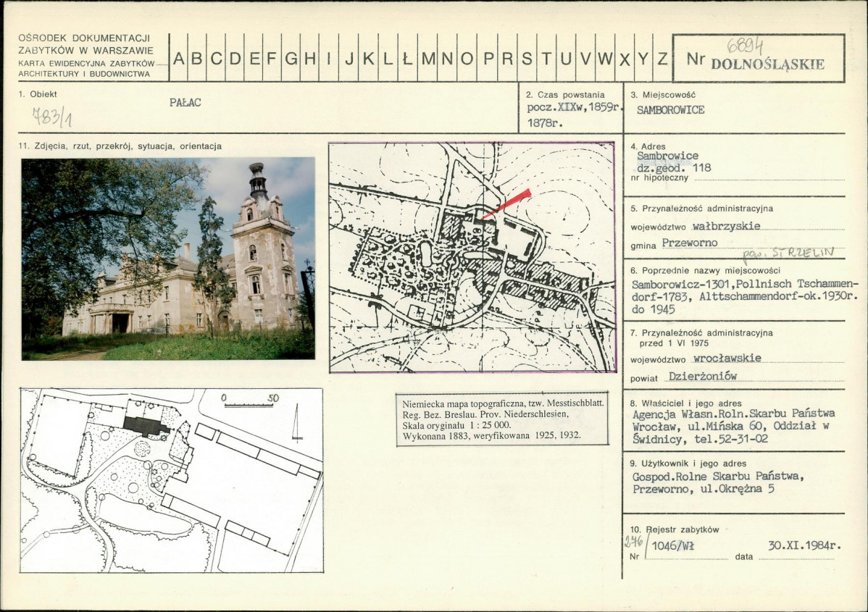Click the 0–50 scale bar on plan

coord(249,402)
